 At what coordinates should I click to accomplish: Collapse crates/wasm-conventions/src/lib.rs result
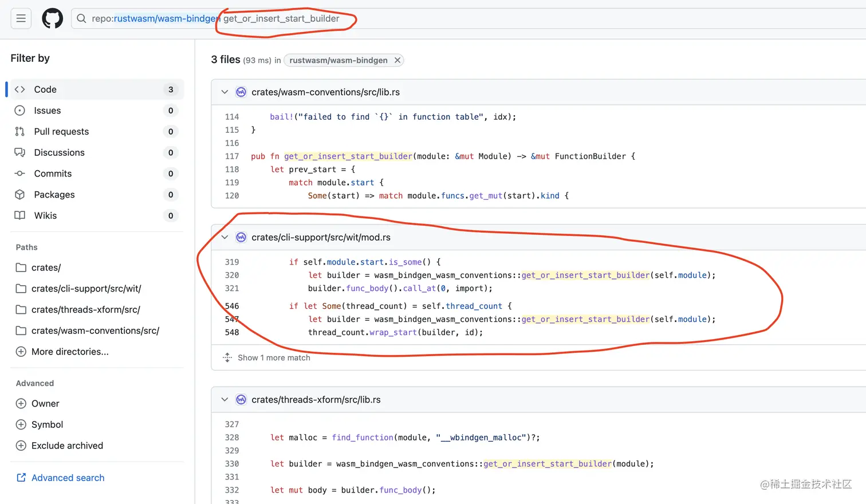click(225, 92)
